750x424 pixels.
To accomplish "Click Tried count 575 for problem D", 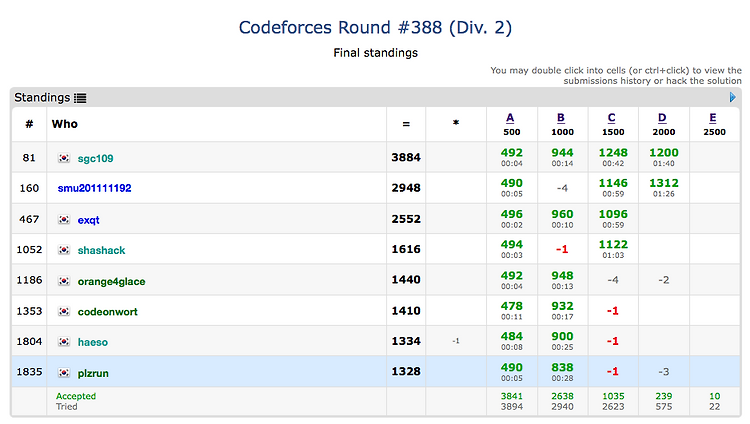I will [x=664, y=407].
